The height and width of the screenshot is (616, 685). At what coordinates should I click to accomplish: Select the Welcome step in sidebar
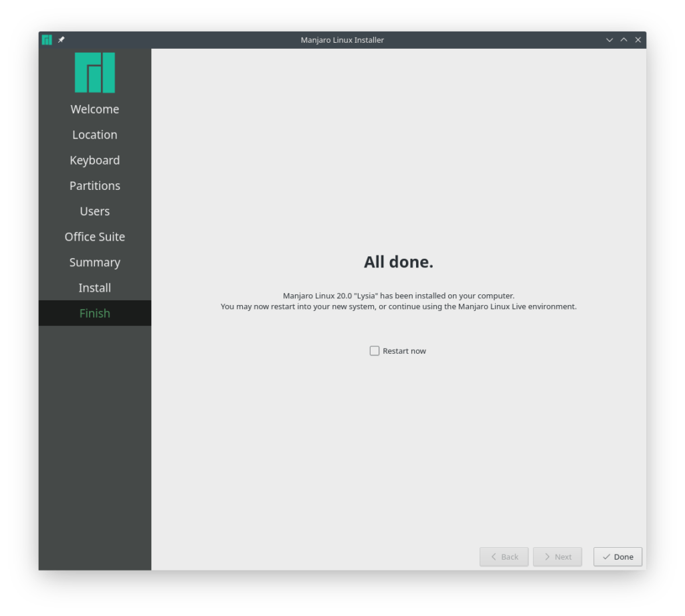pos(95,109)
